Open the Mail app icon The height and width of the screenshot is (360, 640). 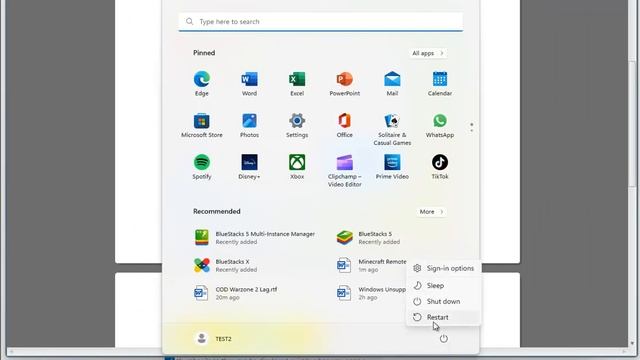392,83
